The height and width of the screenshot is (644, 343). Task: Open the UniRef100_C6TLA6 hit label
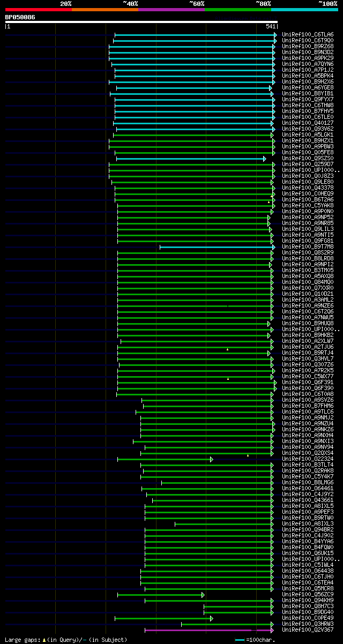[308, 34]
